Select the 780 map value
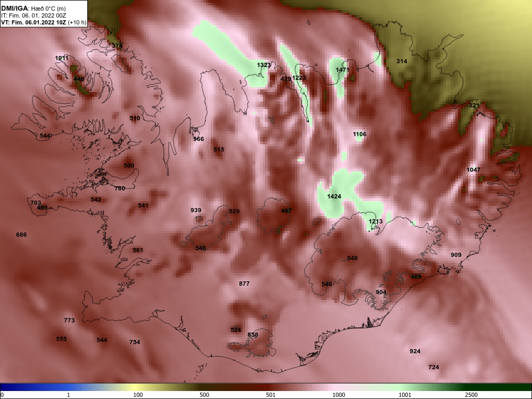This screenshot has height=399, width=532. tap(120, 188)
